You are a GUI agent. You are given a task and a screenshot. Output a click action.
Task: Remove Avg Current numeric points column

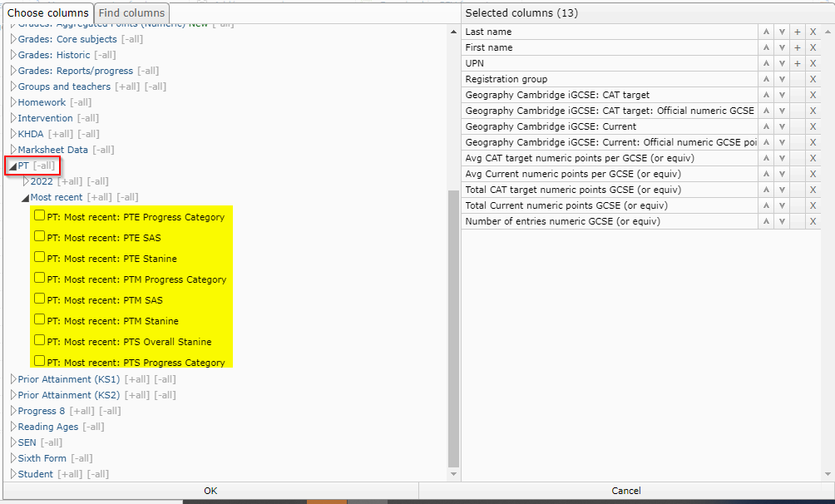tap(813, 174)
